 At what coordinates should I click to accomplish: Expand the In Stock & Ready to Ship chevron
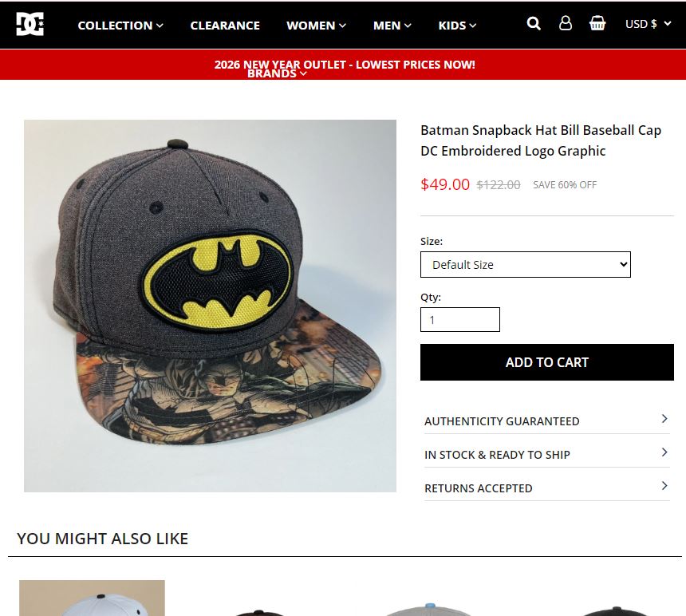(x=664, y=452)
